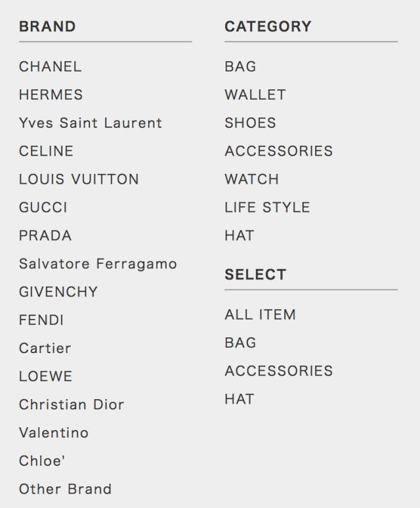Choose the CELINE brand

point(46,151)
